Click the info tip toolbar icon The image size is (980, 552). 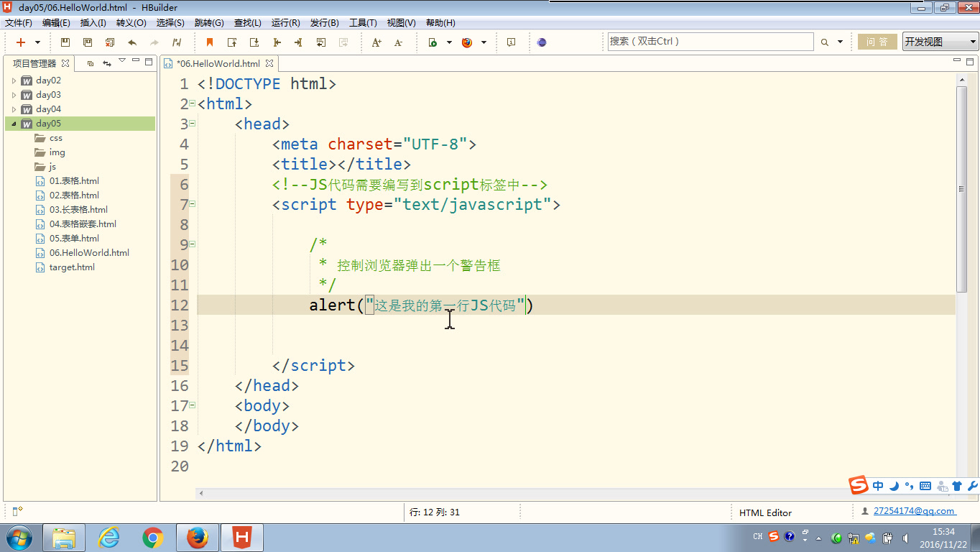coord(511,42)
